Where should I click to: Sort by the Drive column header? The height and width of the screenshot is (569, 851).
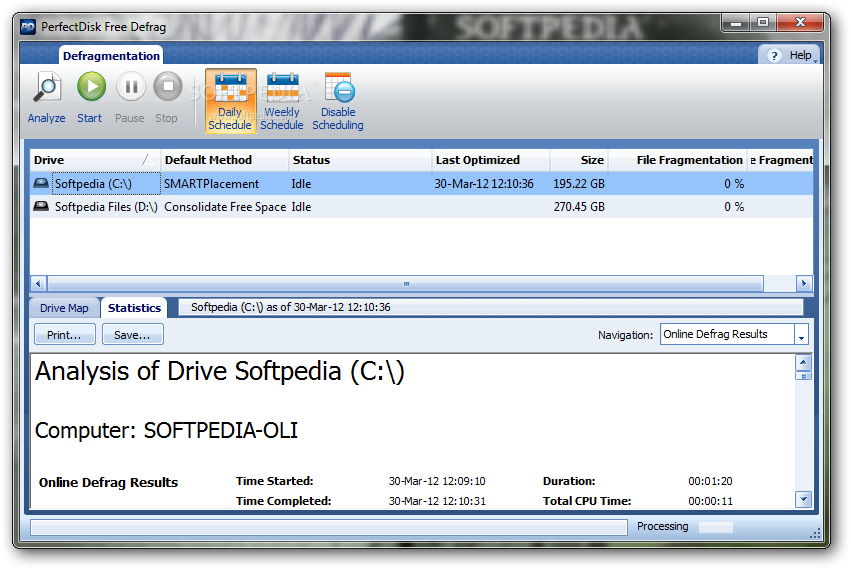[95, 160]
